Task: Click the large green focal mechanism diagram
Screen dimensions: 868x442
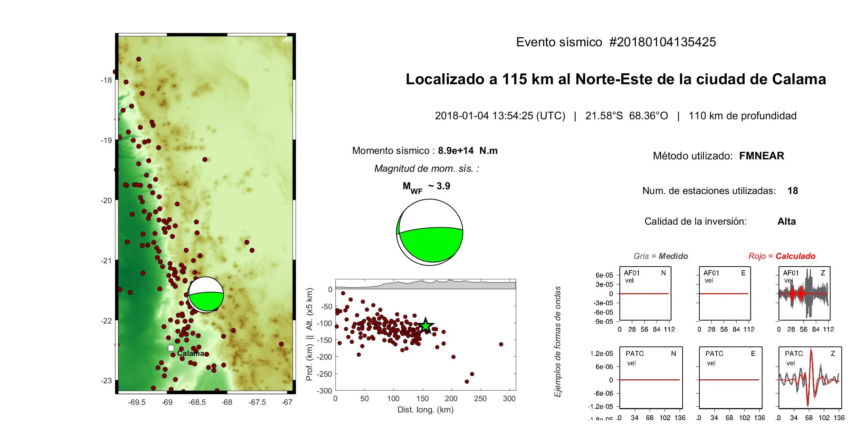Action: point(430,232)
